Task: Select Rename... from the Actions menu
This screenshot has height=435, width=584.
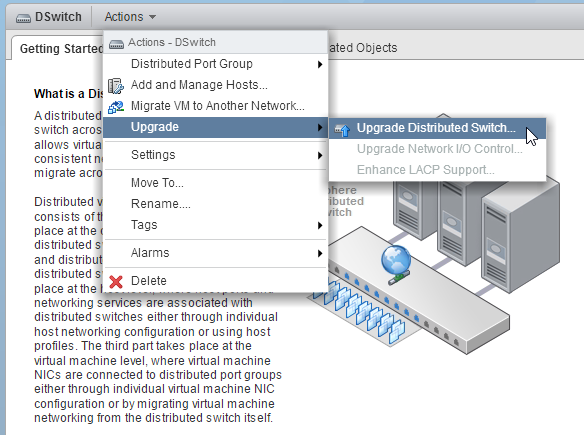Action: (215, 204)
